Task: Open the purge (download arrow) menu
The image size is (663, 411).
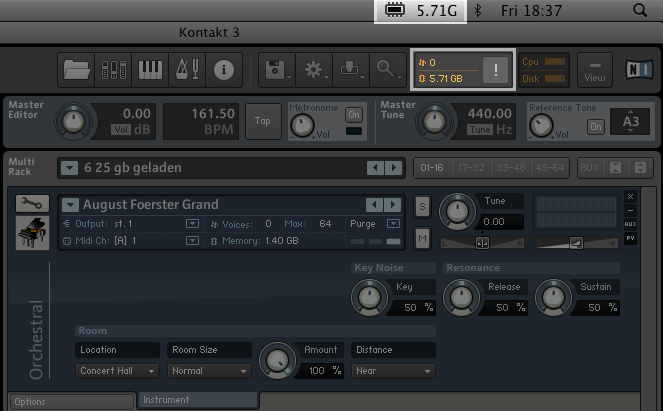Action: (351, 70)
